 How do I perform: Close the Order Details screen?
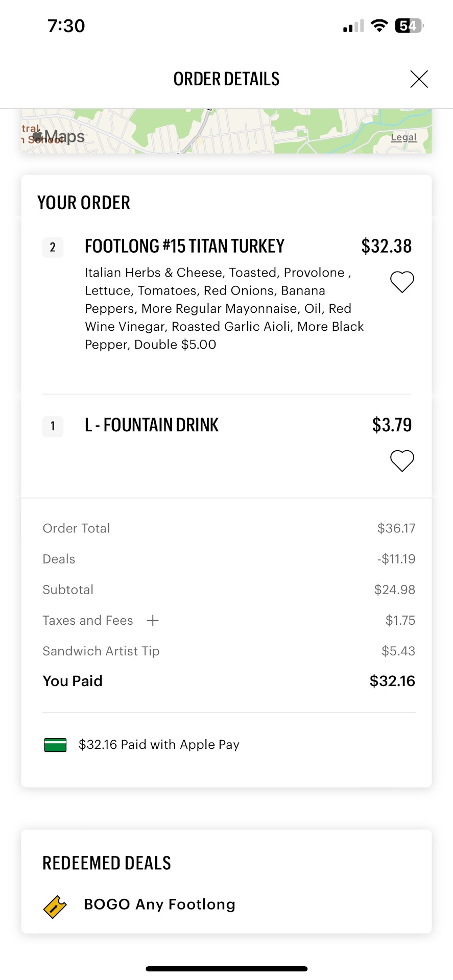[419, 79]
